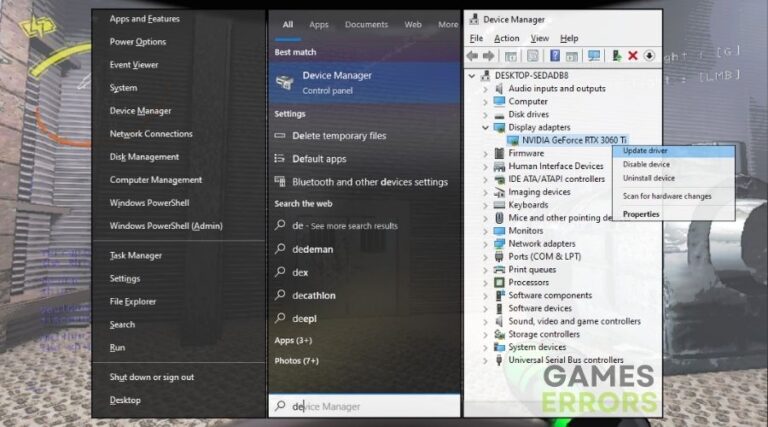
Task: Open the Device Manager best match result
Action: pos(364,83)
